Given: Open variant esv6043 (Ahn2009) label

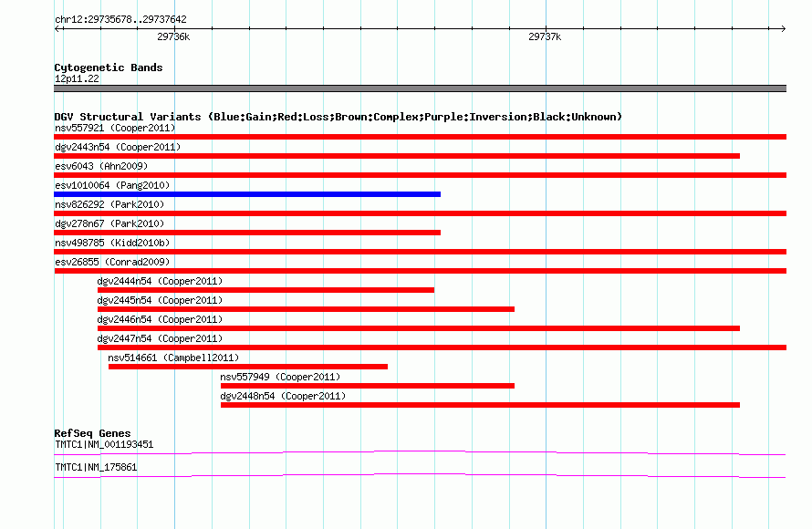Looking at the screenshot, I should click(x=101, y=166).
